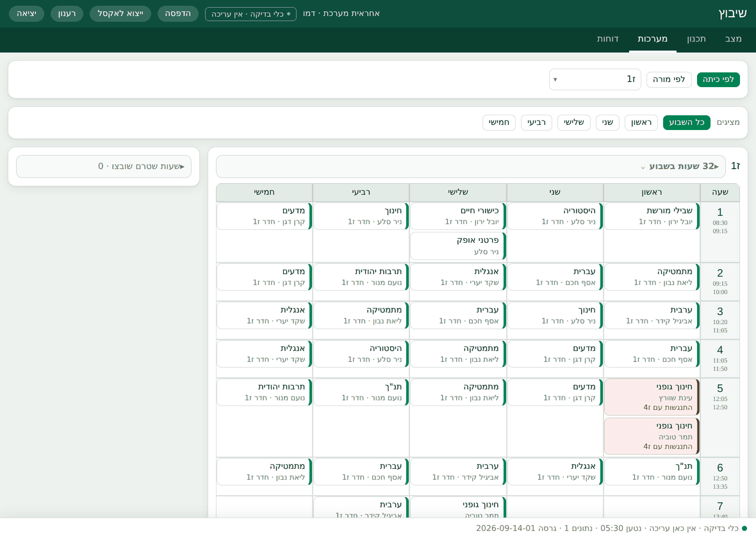The image size is (756, 538).
Task: Expand the 32 שעות בשבוע summary
Action: (x=470, y=167)
